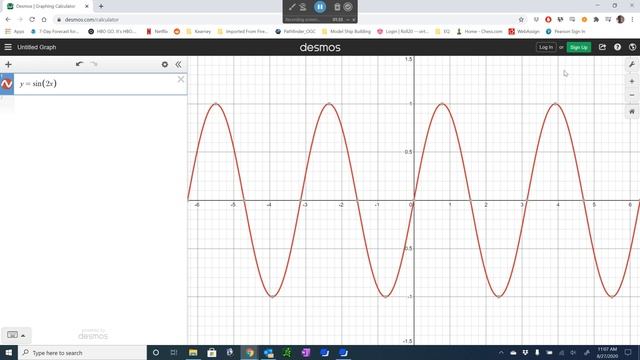Screen dimensions: 640x360
Task: Open the expression list gear settings
Action: (164, 64)
